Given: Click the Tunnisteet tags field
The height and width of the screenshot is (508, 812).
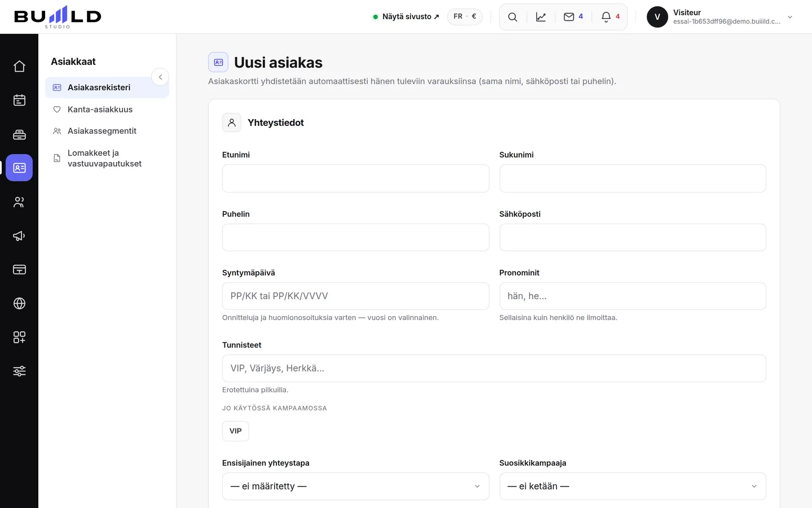Looking at the screenshot, I should pos(494,369).
